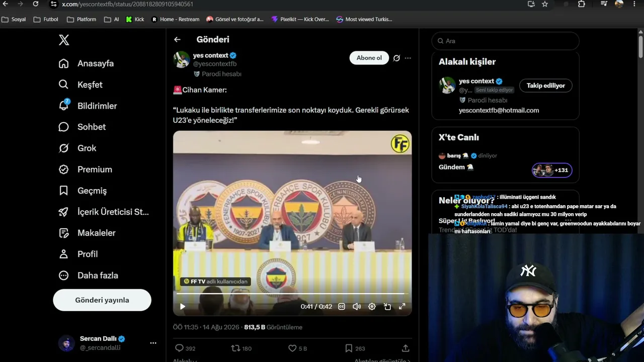Click the X.com URL in address bar

pos(127,4)
